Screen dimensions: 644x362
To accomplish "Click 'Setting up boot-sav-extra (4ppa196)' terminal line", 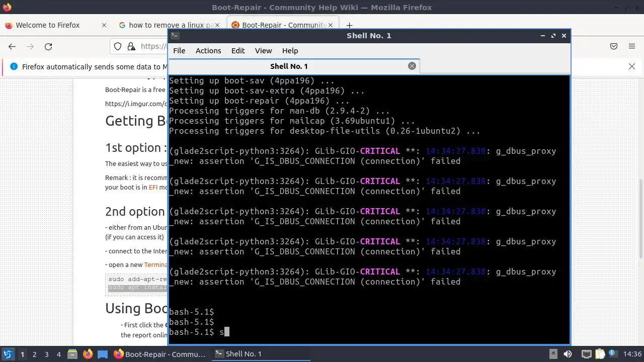I will 267,90.
